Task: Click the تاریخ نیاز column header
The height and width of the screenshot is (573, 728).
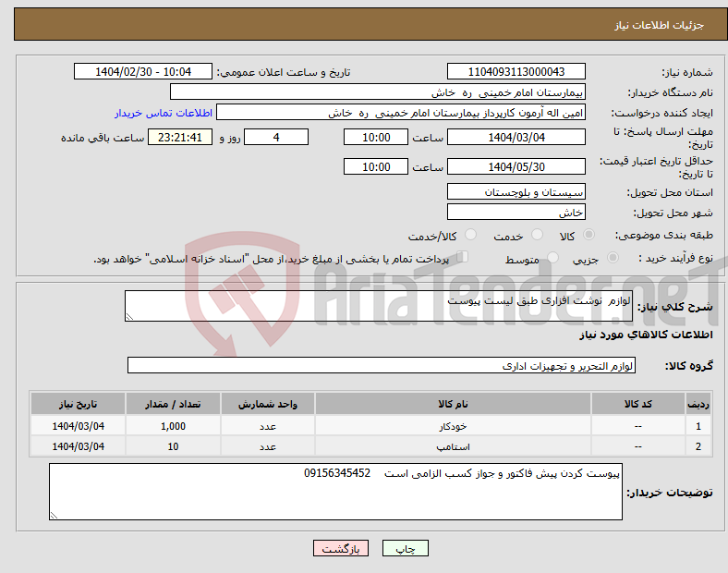Action: tap(78, 404)
